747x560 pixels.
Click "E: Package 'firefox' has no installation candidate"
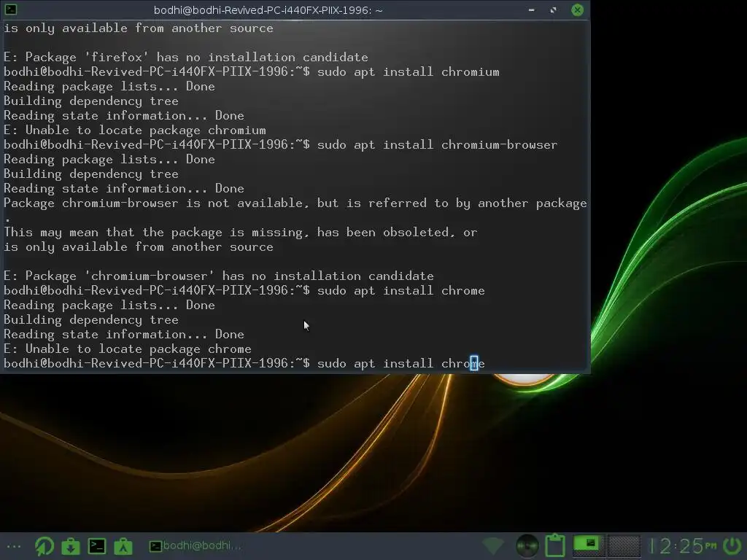point(186,58)
